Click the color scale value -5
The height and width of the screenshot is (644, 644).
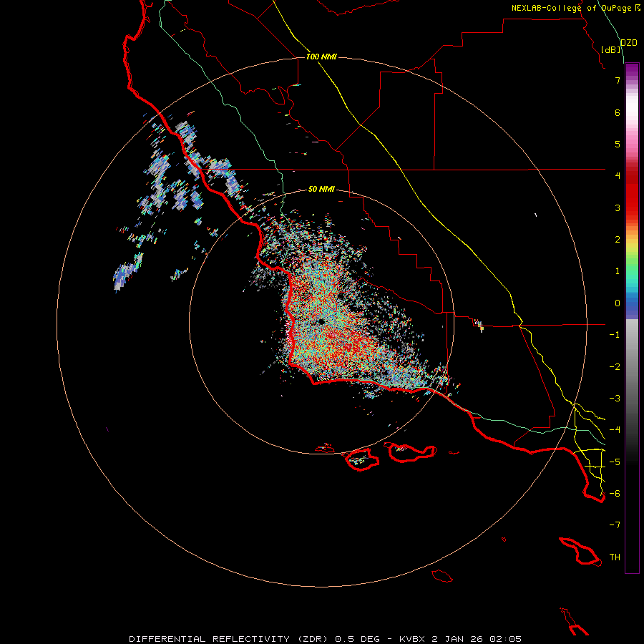coord(615,462)
